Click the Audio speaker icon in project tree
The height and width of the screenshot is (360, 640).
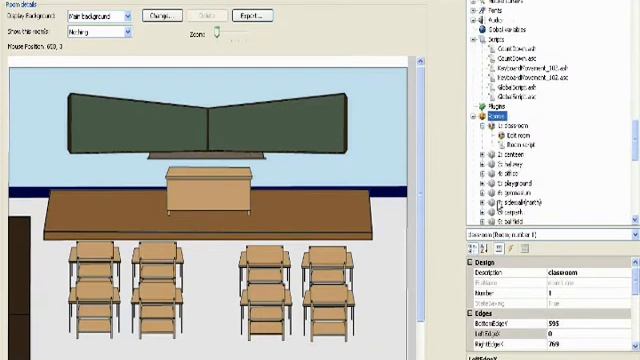pyautogui.click(x=482, y=20)
